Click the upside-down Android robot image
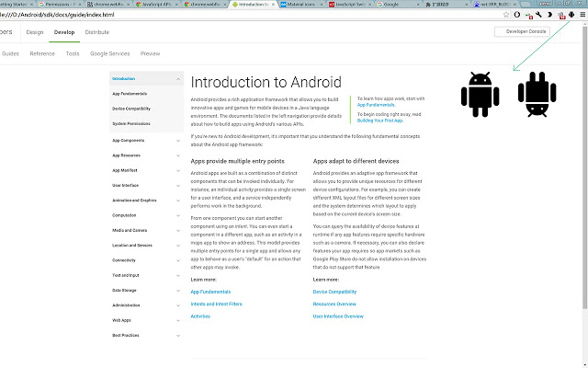 (x=537, y=94)
